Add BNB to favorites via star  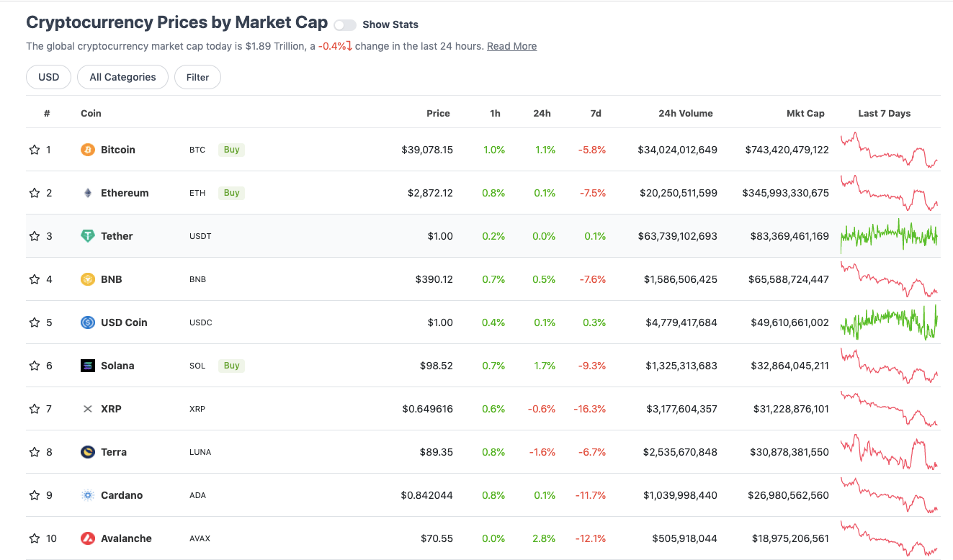[x=34, y=279]
